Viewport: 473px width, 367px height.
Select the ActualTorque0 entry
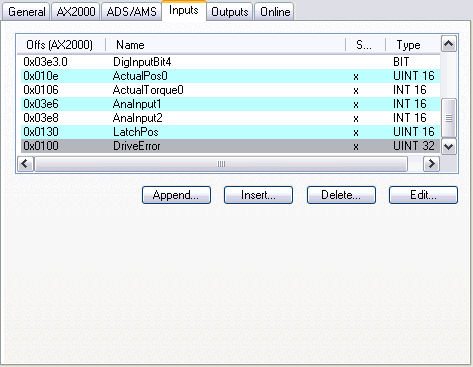(230, 90)
